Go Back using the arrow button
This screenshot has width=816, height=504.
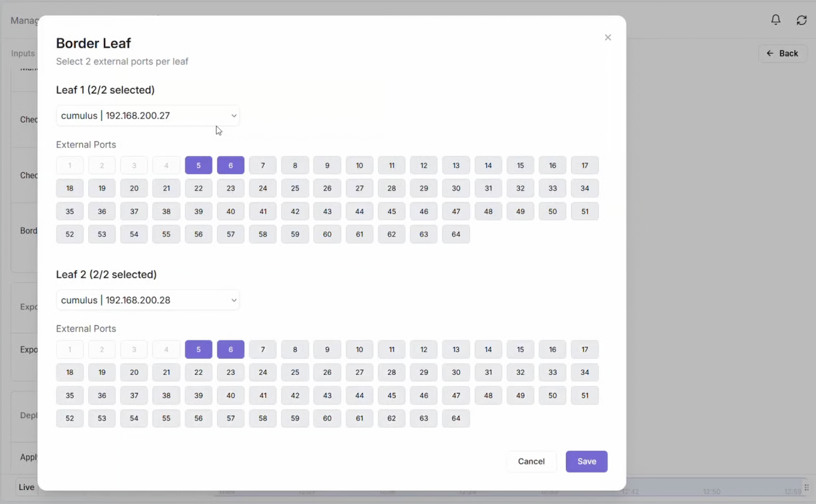(x=782, y=53)
